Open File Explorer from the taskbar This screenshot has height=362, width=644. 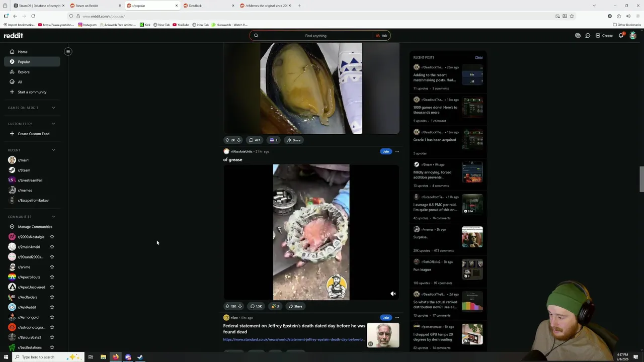click(103, 357)
